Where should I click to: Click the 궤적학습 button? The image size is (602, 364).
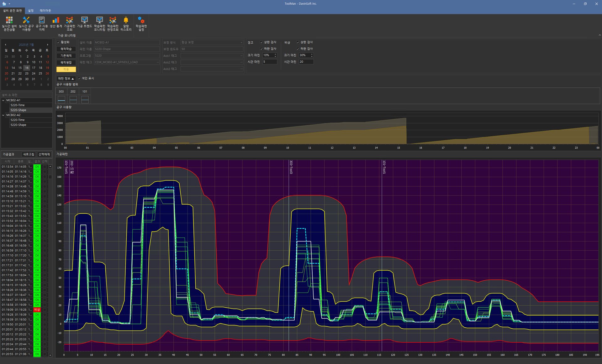click(66, 49)
